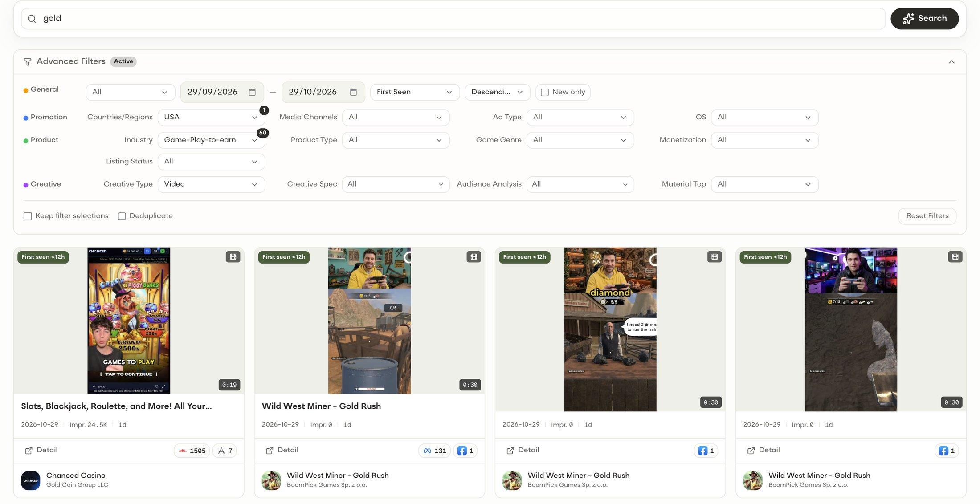Screen dimensions: 980x504
Task: Open the Countries/Regions dropdown showing USA
Action: [x=211, y=117]
